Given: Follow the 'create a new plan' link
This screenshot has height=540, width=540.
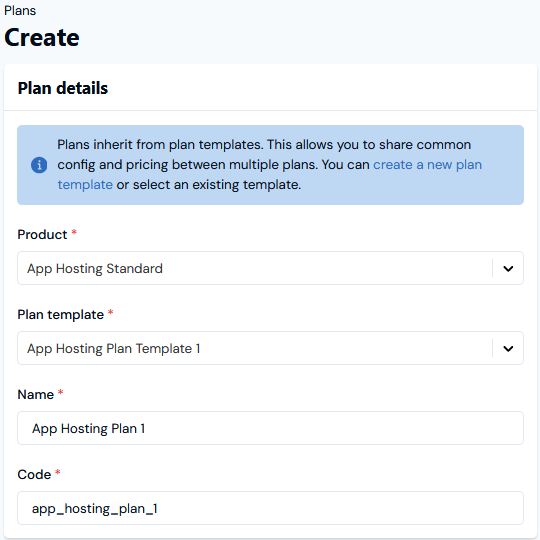Looking at the screenshot, I should pos(427,165).
